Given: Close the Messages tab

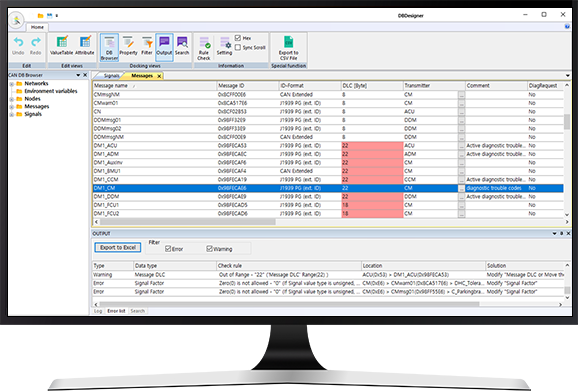Looking at the screenshot, I should point(159,76).
